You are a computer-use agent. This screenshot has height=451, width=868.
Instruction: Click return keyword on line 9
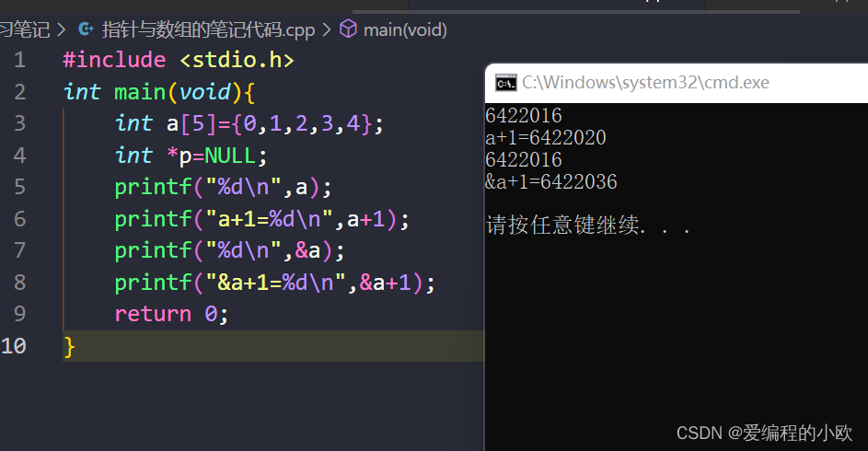click(x=154, y=314)
